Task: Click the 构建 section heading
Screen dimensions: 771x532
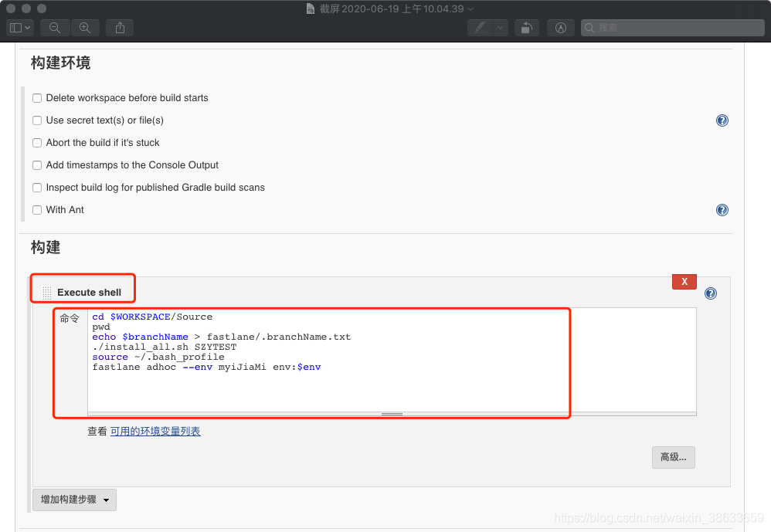Action: [x=46, y=247]
